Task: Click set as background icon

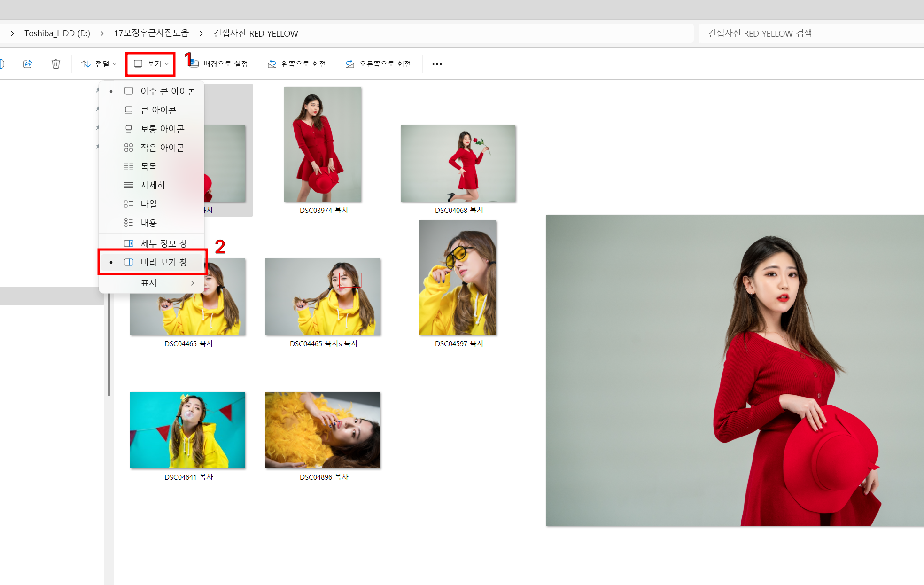Action: pyautogui.click(x=194, y=64)
